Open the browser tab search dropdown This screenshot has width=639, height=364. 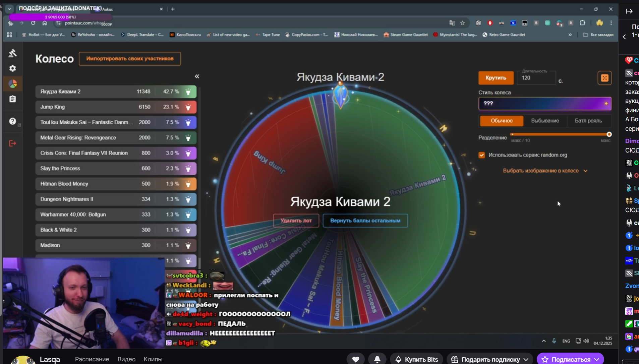pos(9,9)
